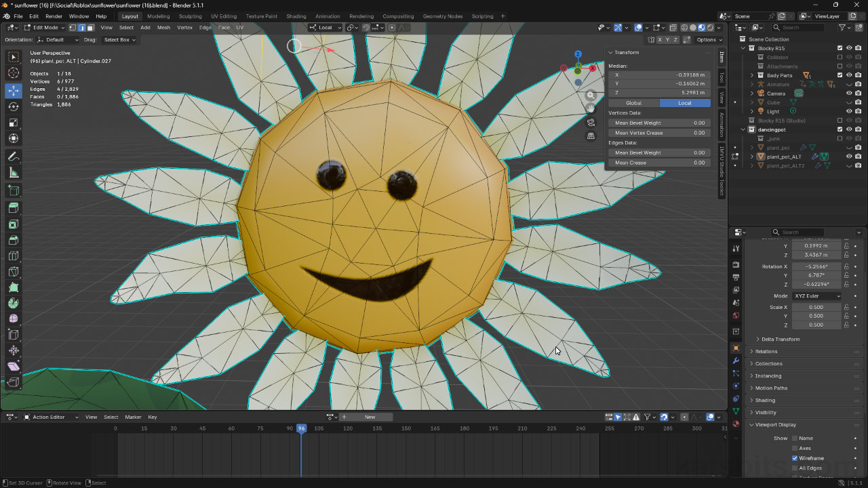Open the Mesh menu in viewport header
The width and height of the screenshot is (868, 488).
163,28
